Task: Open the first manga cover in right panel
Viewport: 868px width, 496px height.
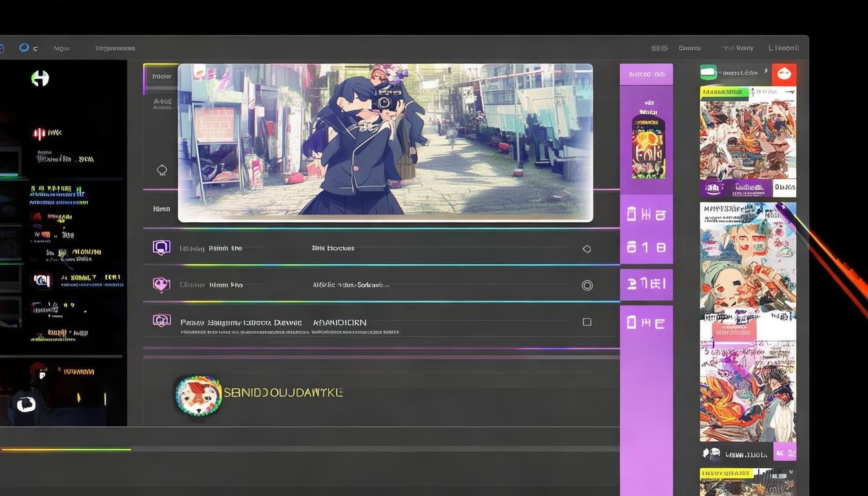Action: (x=748, y=141)
